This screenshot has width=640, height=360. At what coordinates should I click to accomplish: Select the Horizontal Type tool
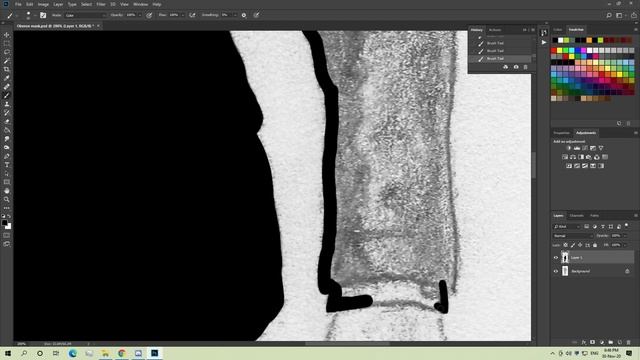point(7,165)
